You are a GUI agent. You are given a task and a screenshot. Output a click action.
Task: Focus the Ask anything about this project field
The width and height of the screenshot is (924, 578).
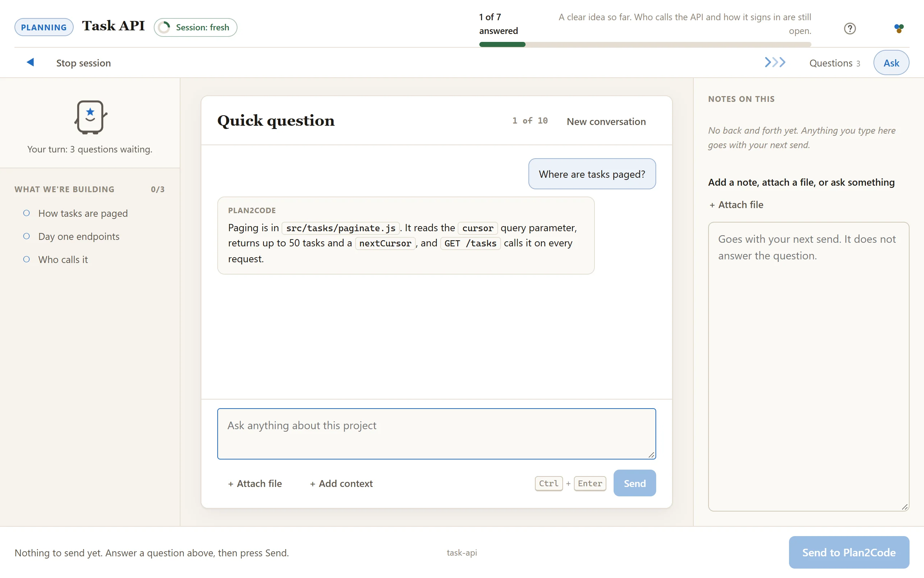pyautogui.click(x=436, y=434)
